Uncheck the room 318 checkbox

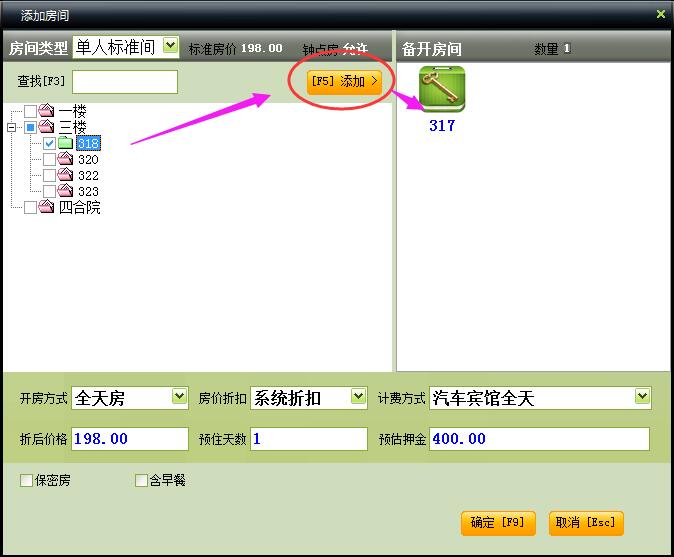tap(49, 143)
